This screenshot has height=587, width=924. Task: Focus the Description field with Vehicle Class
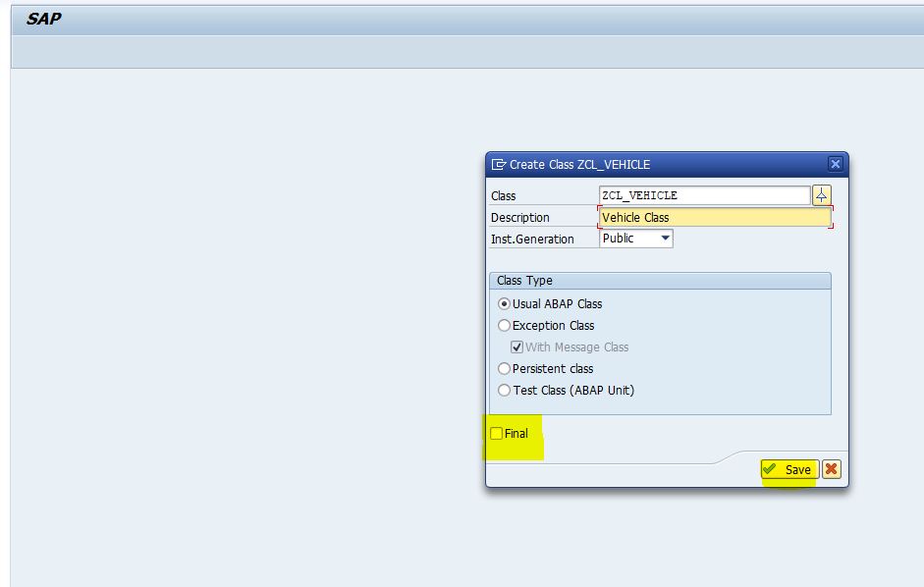[x=715, y=218]
